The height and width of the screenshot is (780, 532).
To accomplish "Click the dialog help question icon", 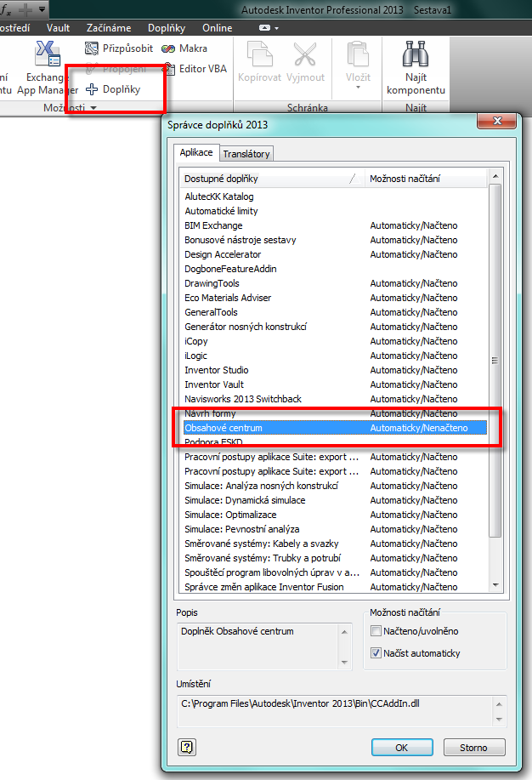I will point(187,747).
